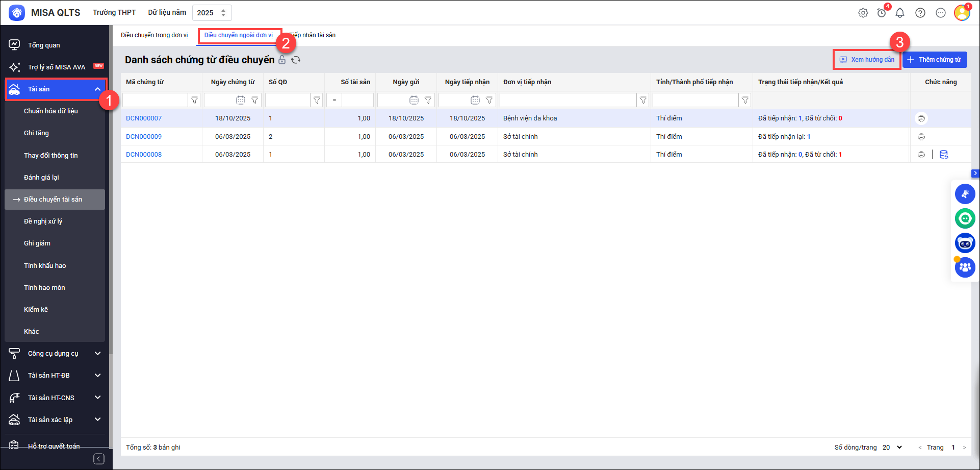Open the rows-per-page dropdown
The width and height of the screenshot is (980, 470).
coord(892,448)
